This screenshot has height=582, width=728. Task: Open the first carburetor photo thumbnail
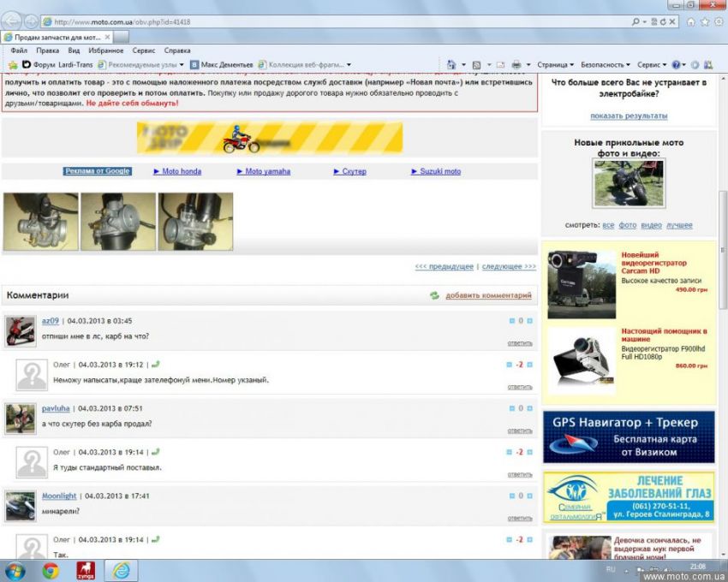point(40,222)
